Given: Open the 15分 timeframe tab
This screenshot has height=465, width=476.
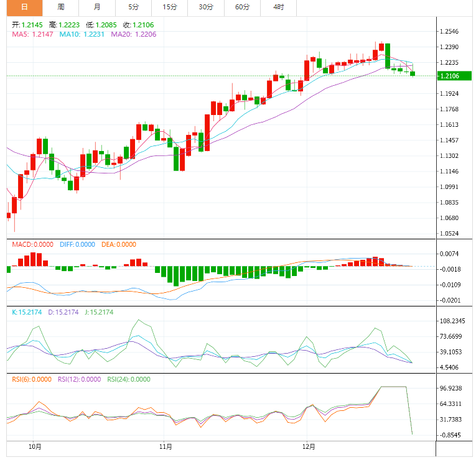Looking at the screenshot, I should pos(169,7).
